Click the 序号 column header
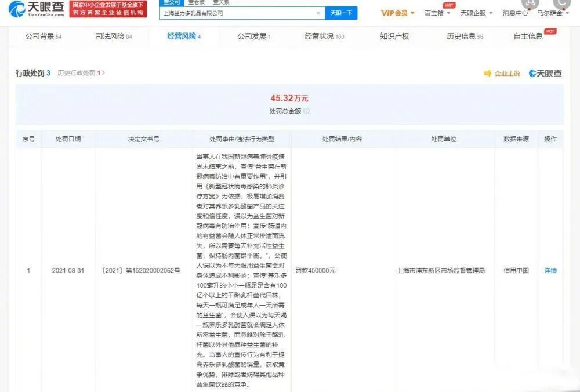 point(28,139)
